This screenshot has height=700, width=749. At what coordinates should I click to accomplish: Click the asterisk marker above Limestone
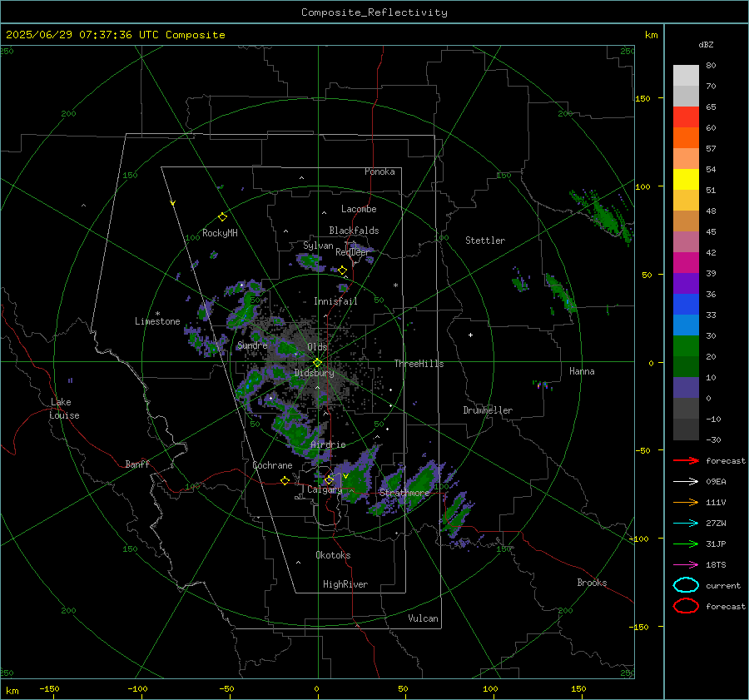[x=157, y=314]
